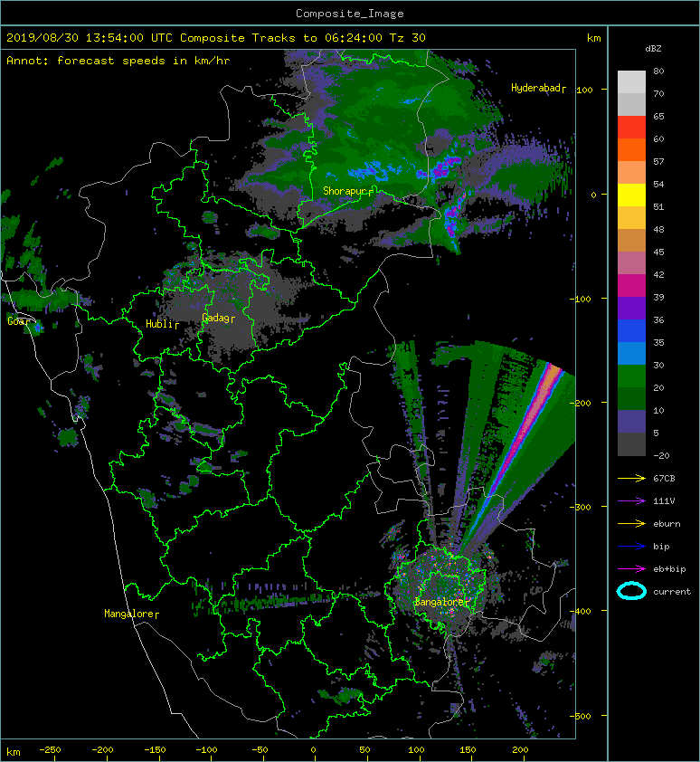Screen dimensions: 700x762
Task: Select the 30 dBZ green swatch
Action: click(x=631, y=376)
